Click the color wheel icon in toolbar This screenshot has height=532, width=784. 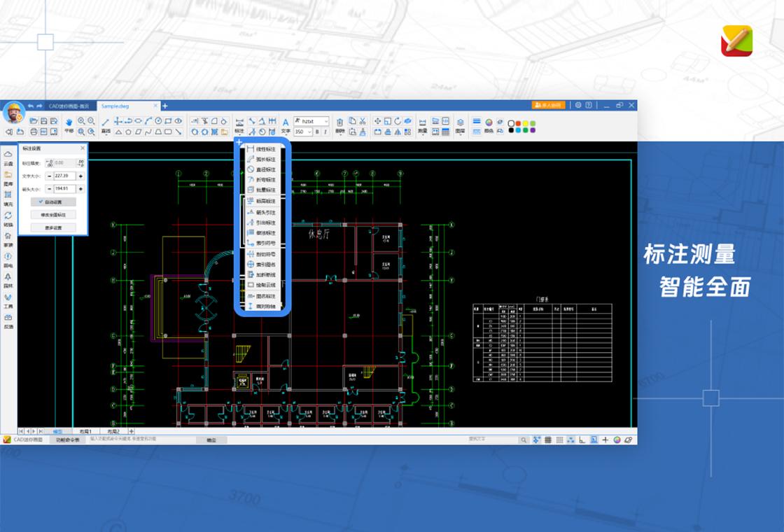pyautogui.click(x=489, y=122)
